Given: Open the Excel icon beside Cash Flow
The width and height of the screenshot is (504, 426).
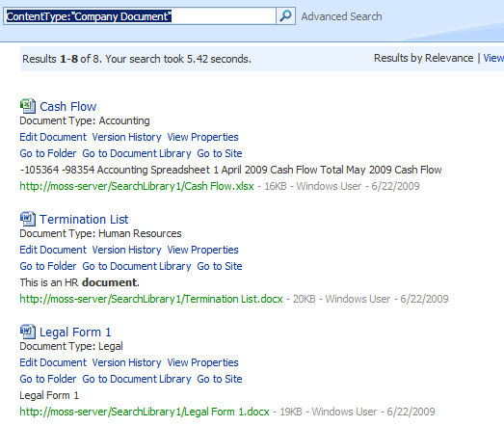Looking at the screenshot, I should [x=28, y=106].
